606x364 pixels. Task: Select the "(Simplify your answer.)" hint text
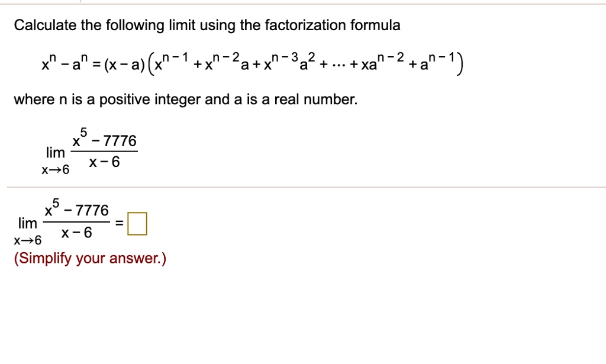90,259
